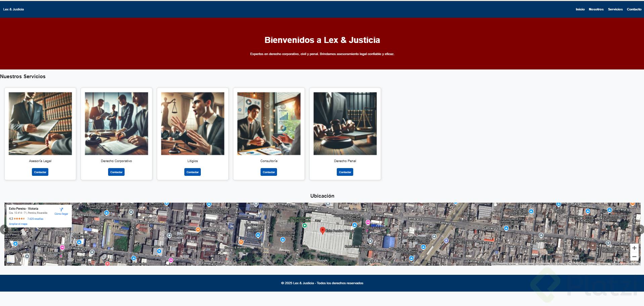
Task: Click Notificar un problema de Maps
Action: point(625,264)
